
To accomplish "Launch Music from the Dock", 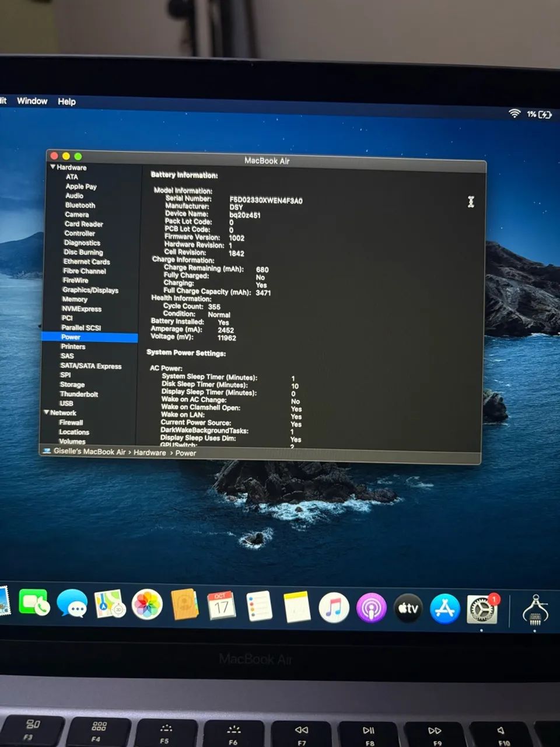I will [x=334, y=608].
